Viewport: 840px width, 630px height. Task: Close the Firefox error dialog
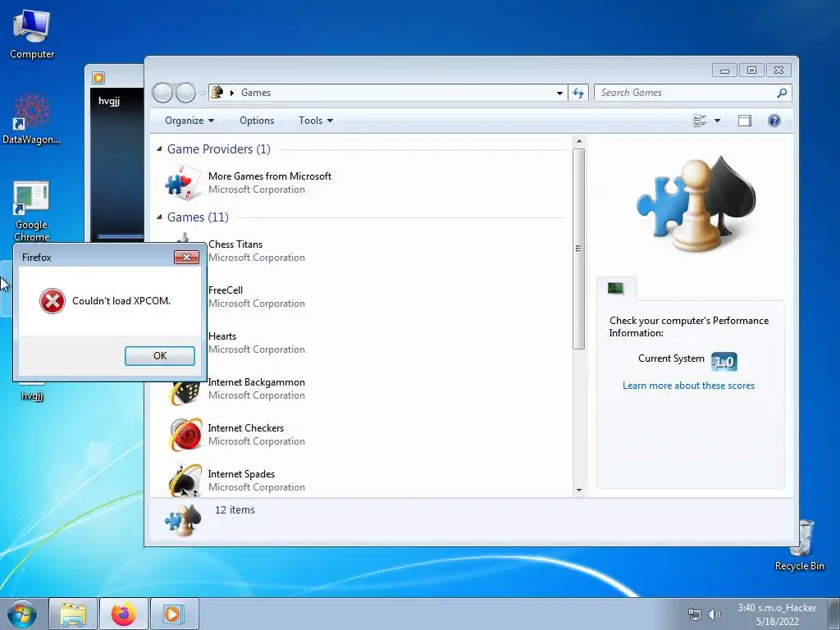point(186,257)
